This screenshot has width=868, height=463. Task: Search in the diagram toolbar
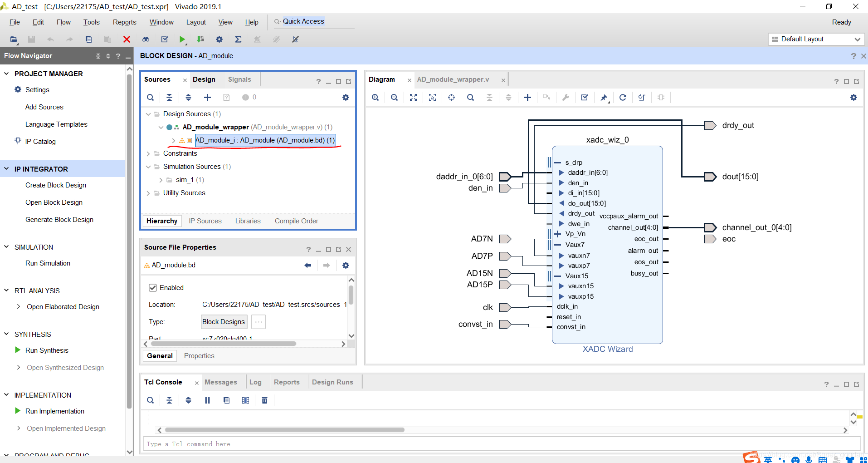click(x=470, y=97)
